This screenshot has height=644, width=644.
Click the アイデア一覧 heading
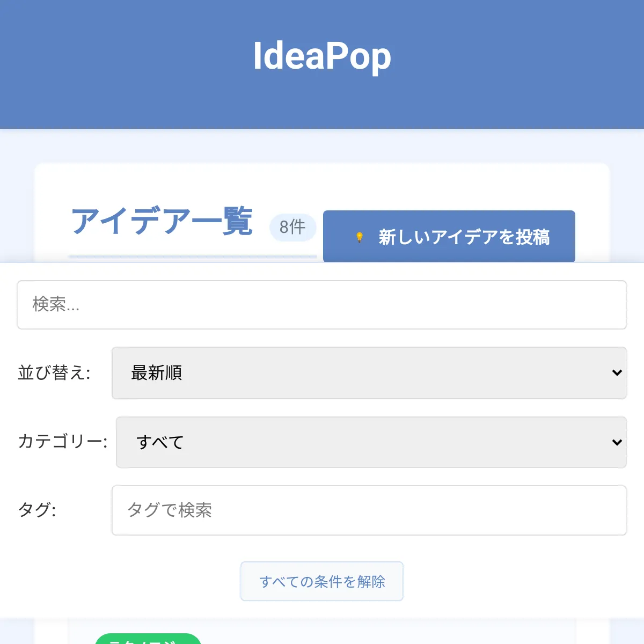(162, 221)
